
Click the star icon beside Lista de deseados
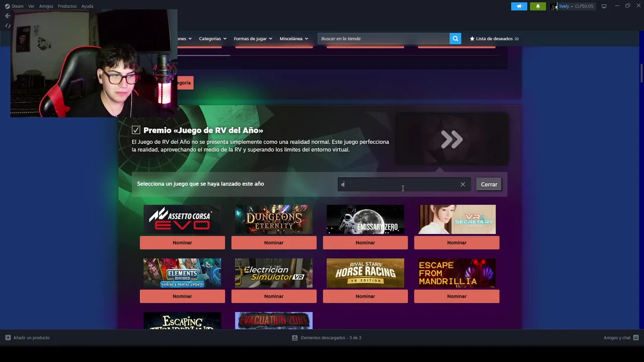(x=472, y=39)
